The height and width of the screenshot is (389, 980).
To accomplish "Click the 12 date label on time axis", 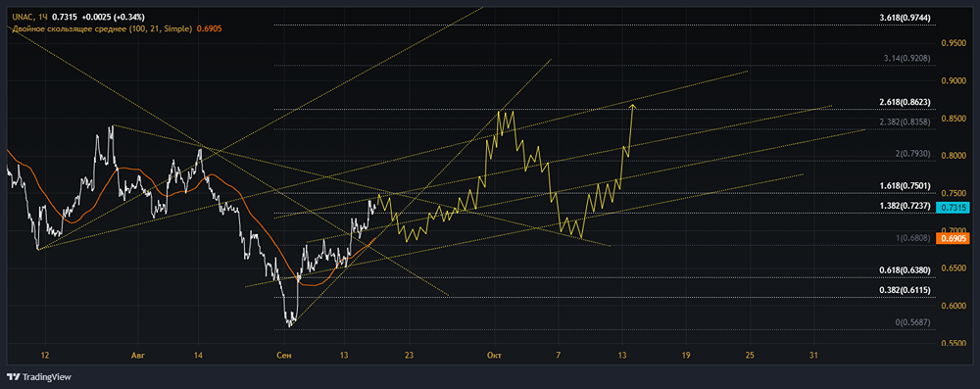I will tap(45, 355).
